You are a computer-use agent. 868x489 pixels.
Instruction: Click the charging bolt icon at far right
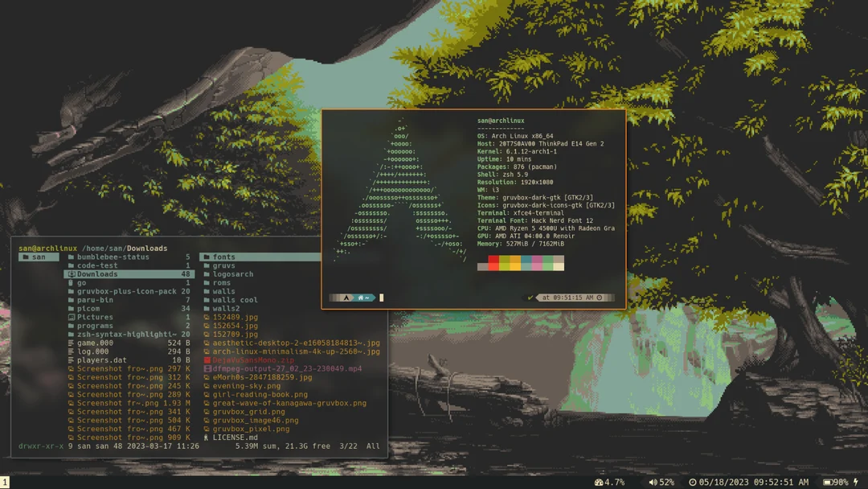(855, 482)
